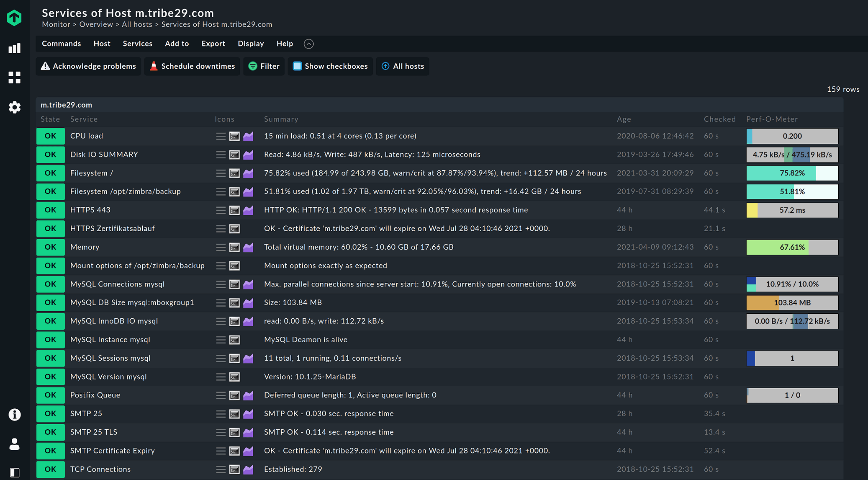Viewport: 868px width, 480px height.
Task: Toggle Show checkboxes
Action: 330,66
